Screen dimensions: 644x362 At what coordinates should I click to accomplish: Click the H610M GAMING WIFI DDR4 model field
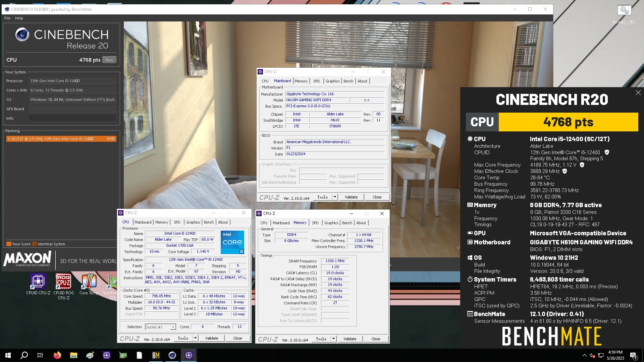pos(317,100)
